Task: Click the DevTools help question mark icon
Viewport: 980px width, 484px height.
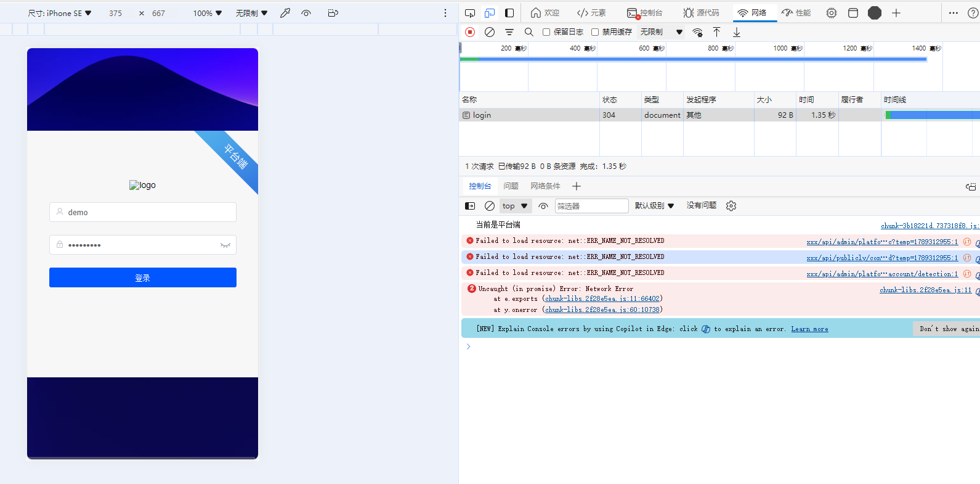Action: pyautogui.click(x=973, y=13)
